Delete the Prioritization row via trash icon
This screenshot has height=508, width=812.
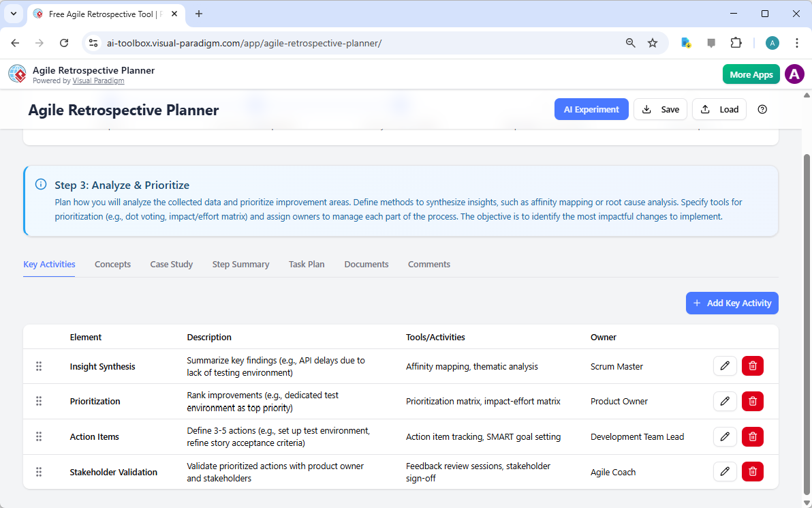(752, 401)
